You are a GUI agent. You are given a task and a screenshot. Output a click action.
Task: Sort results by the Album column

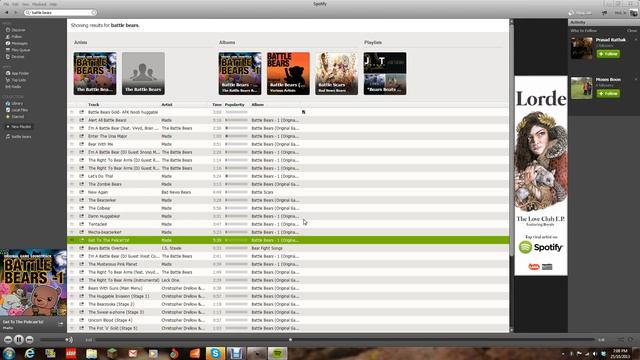(x=258, y=104)
